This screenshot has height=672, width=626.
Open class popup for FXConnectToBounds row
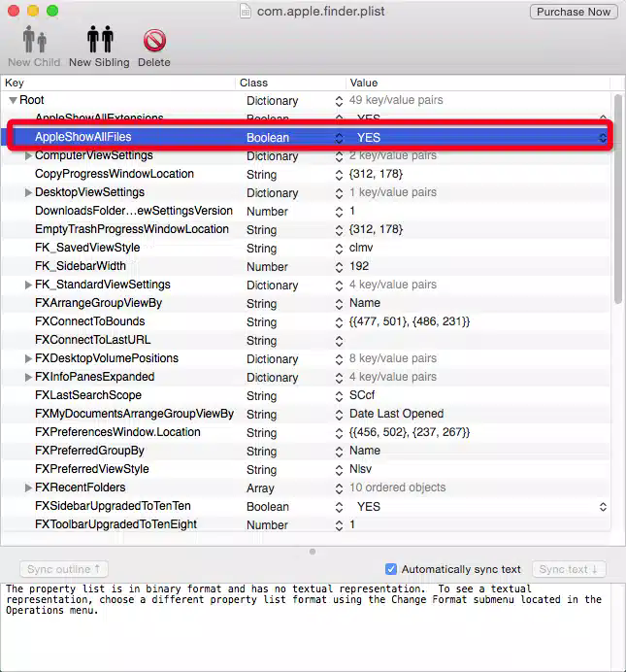[x=339, y=322]
